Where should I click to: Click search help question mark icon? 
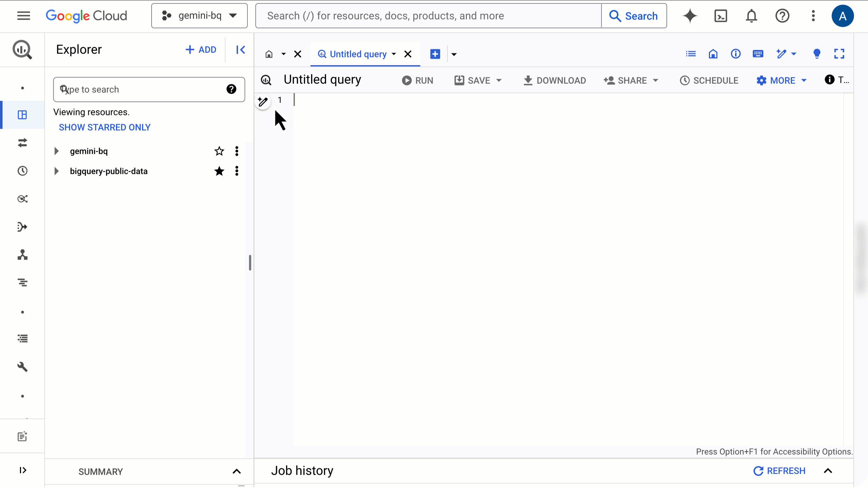(x=231, y=89)
